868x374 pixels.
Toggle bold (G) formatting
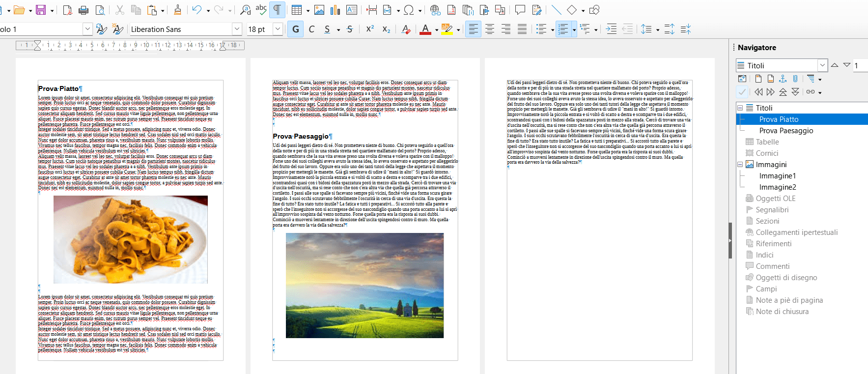tap(296, 29)
